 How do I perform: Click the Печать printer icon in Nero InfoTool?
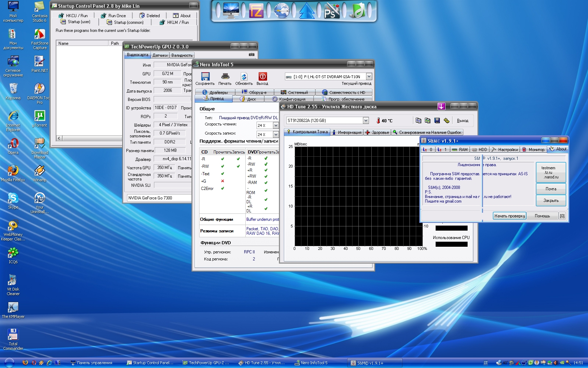click(225, 76)
